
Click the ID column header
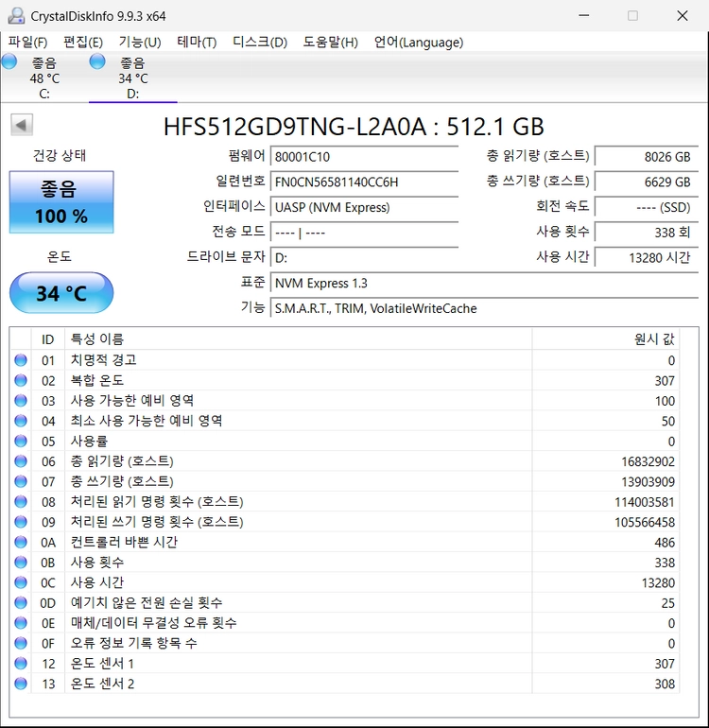tap(48, 339)
